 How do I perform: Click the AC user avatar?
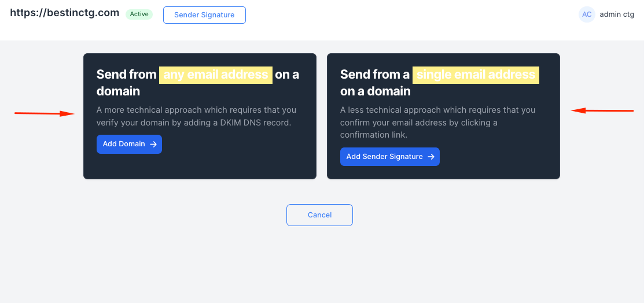[x=587, y=14]
